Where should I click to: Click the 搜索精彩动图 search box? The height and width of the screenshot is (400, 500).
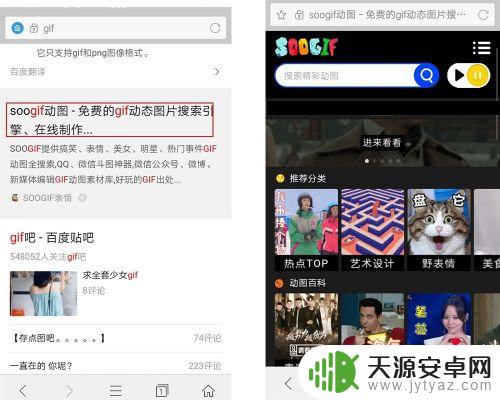pyautogui.click(x=345, y=76)
